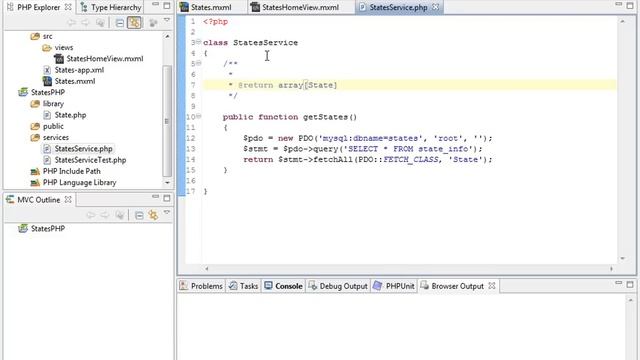Screen dimensions: 640x360
Task: Click the editor vertical scroll down arrow
Action: click(622, 258)
